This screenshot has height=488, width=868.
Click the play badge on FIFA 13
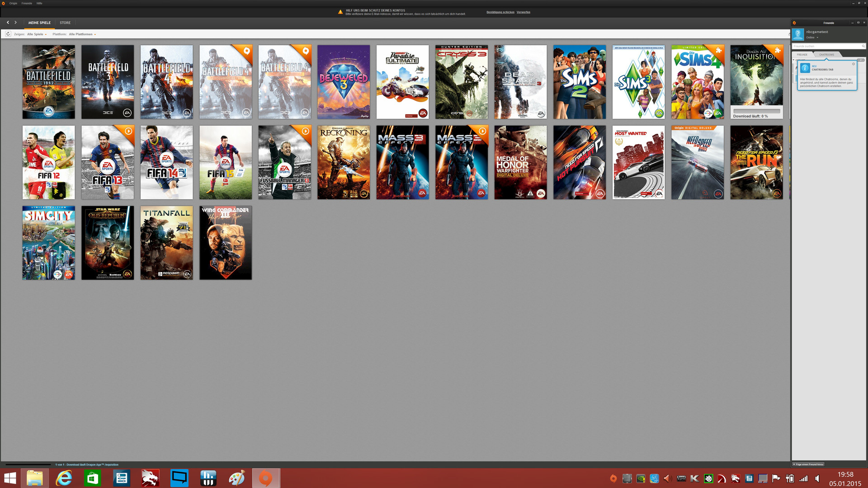pyautogui.click(x=128, y=131)
